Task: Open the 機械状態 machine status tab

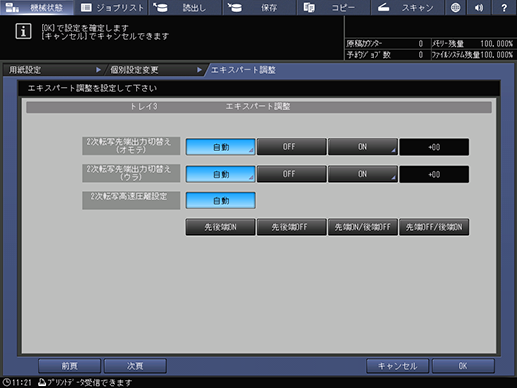Action: point(37,7)
